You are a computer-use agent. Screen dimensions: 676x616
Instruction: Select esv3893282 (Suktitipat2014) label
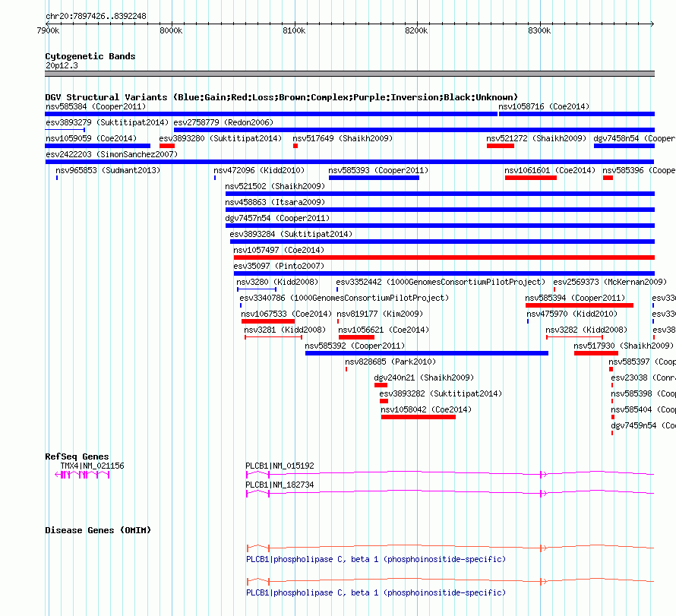441,393
